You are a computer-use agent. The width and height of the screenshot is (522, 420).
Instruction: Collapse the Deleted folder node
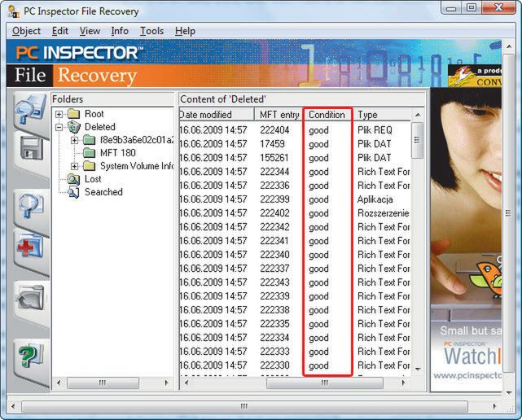(x=59, y=127)
